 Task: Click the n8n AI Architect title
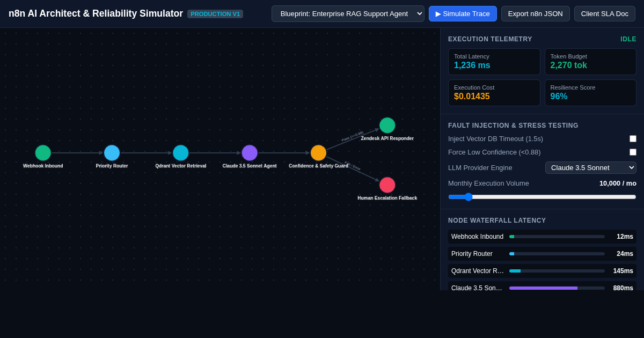[96, 13]
